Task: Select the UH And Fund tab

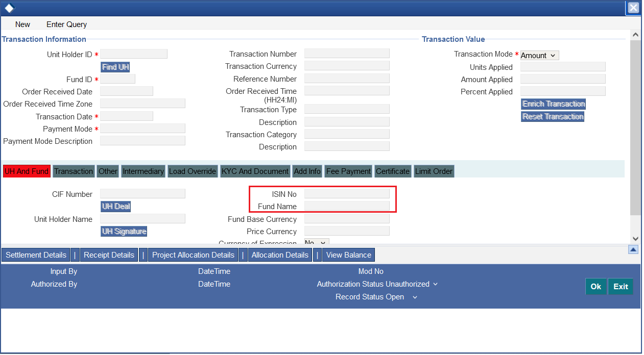Action: [27, 171]
